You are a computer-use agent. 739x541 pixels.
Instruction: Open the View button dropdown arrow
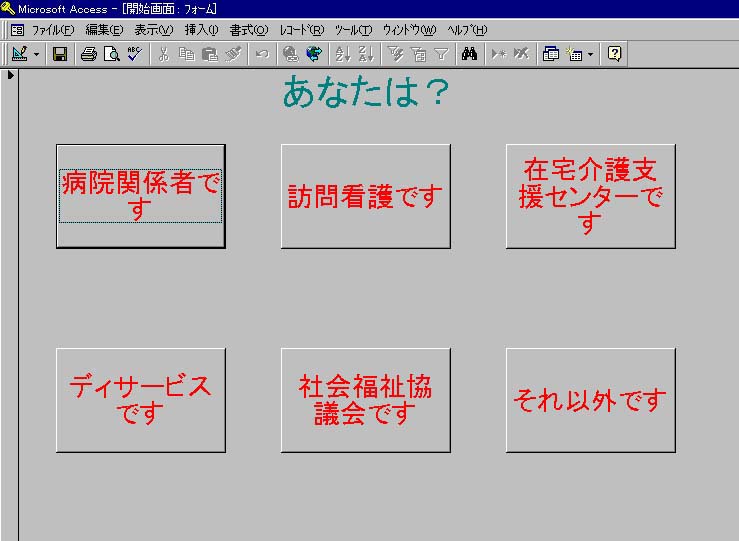click(x=36, y=54)
